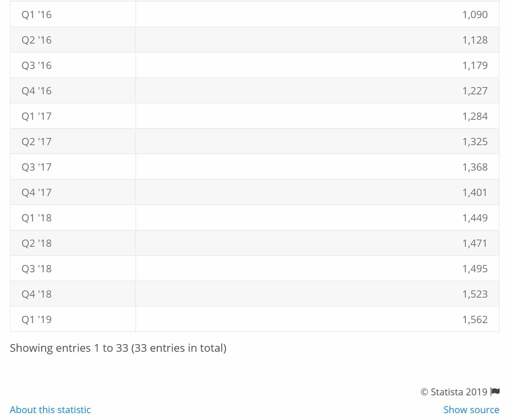Click the 1,401 value for Q4 '17
This screenshot has height=420, width=510.
tap(474, 192)
